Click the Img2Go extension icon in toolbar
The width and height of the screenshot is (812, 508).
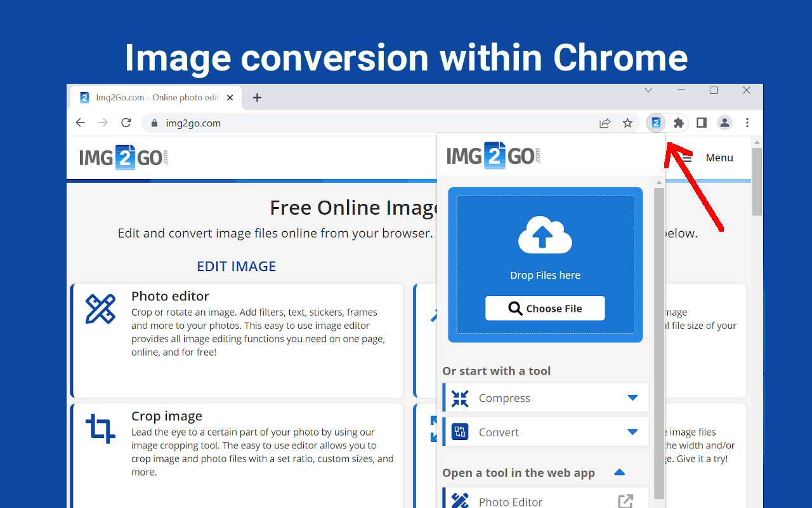656,123
